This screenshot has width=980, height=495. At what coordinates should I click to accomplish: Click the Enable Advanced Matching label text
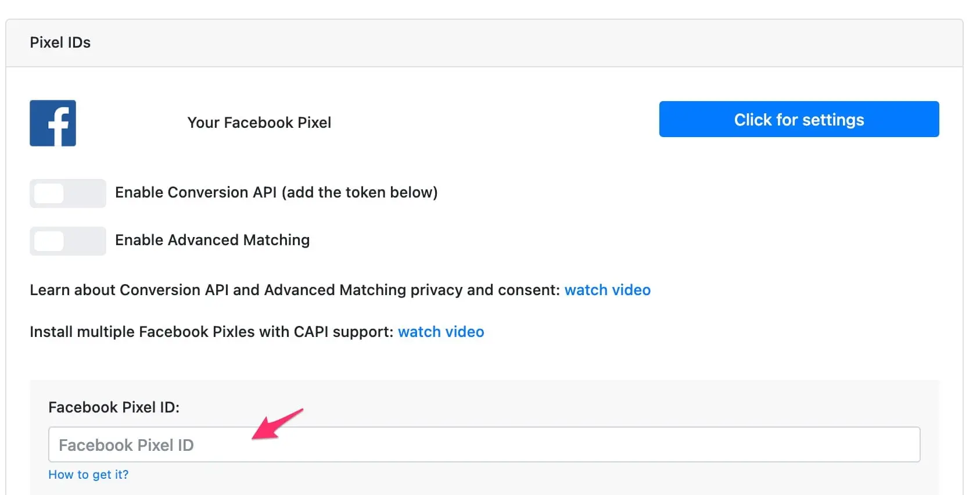tap(212, 240)
